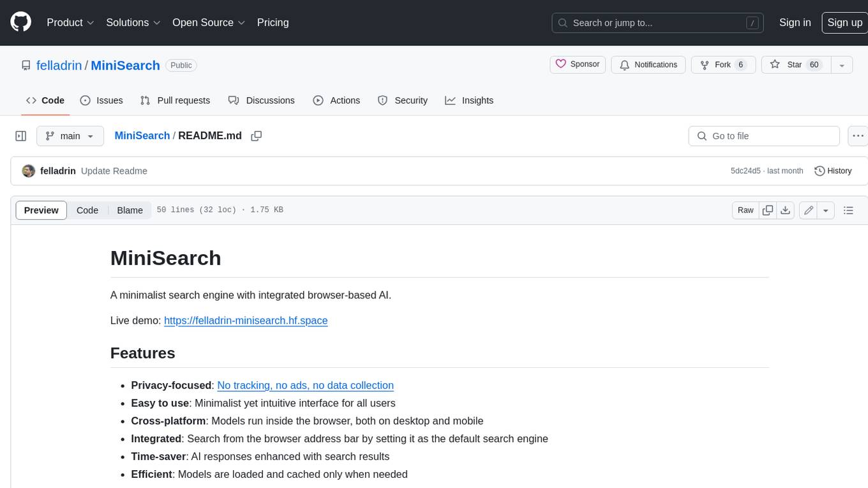
Task: Copy raw file contents icon
Action: click(x=768, y=210)
